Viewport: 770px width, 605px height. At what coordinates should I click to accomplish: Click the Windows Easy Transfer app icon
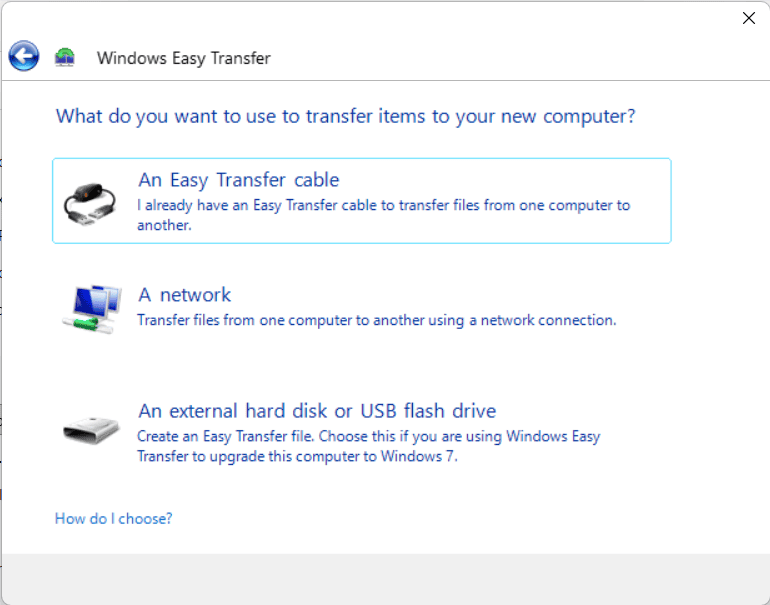tap(65, 57)
